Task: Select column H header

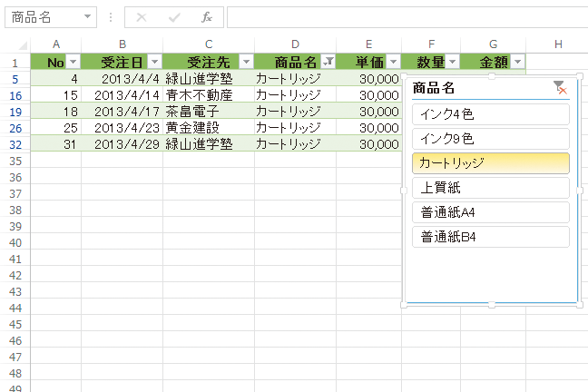Action: point(558,44)
